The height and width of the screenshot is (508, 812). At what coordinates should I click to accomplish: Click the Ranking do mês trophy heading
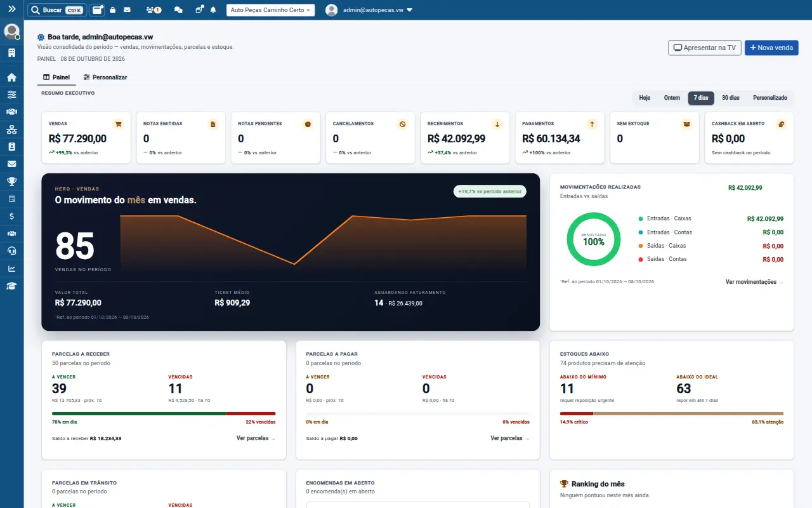593,484
